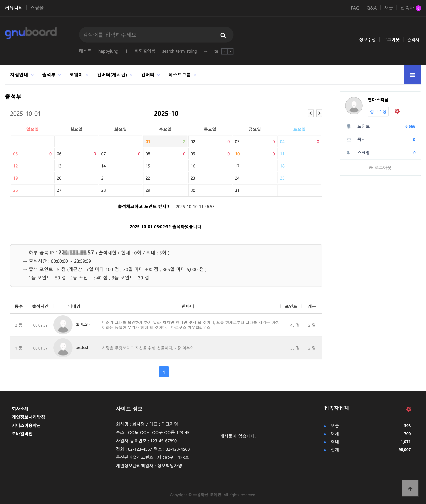Open the 개인정보처리방침 footer link
This screenshot has width=426, height=504.
(28, 417)
